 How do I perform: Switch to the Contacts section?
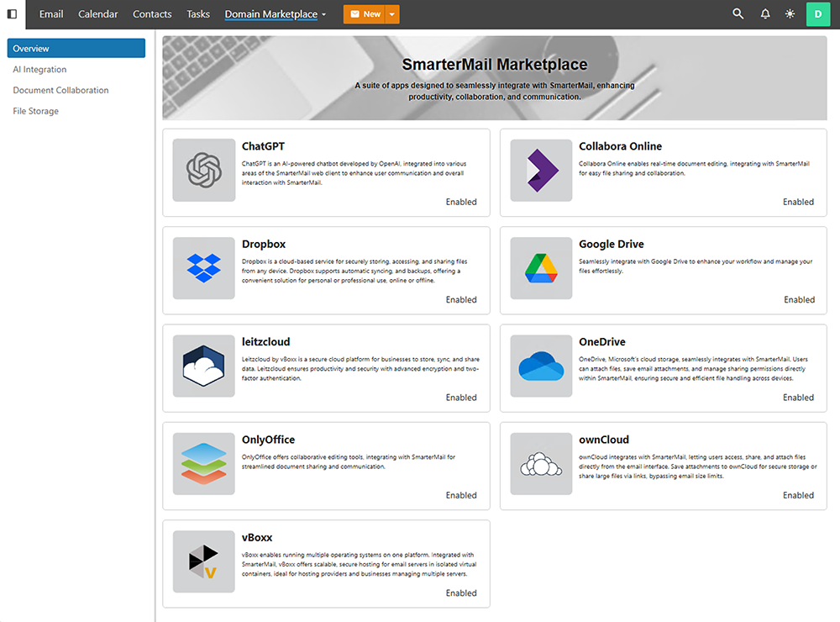[152, 14]
